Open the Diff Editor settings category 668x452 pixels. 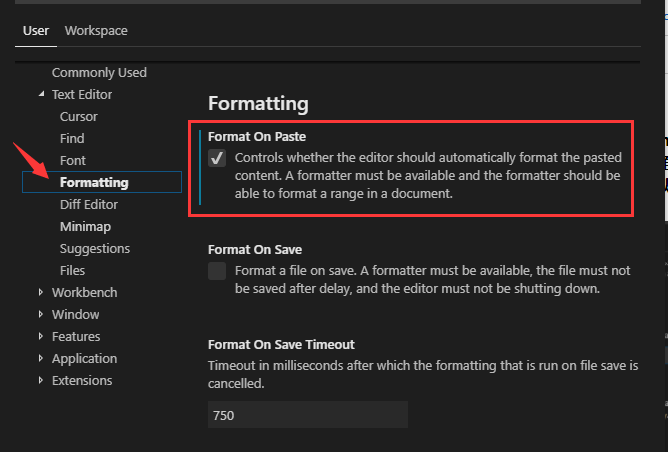89,204
